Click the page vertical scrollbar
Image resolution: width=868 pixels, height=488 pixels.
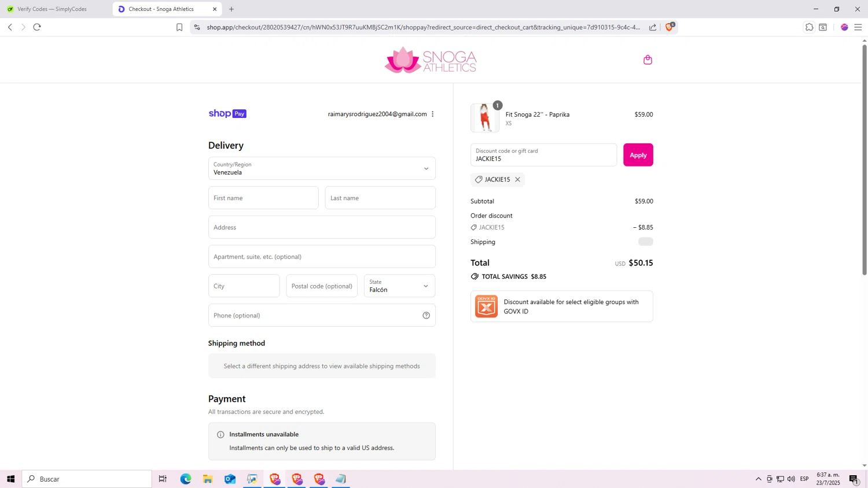[x=865, y=159]
